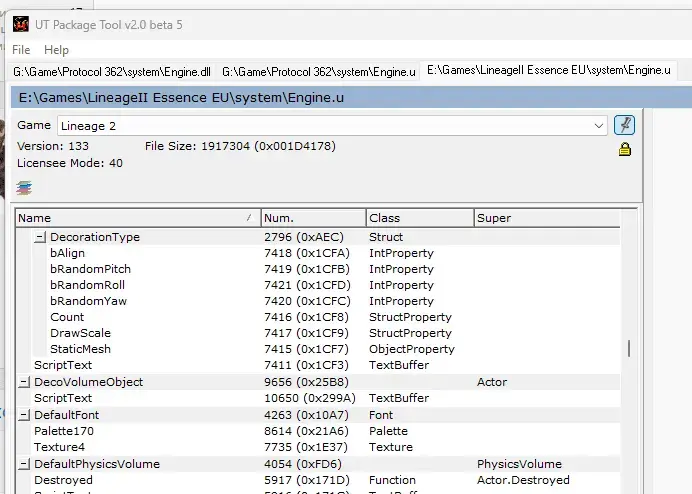Select the Count row
Image resolution: width=692 pixels, height=494 pixels.
pyautogui.click(x=318, y=317)
